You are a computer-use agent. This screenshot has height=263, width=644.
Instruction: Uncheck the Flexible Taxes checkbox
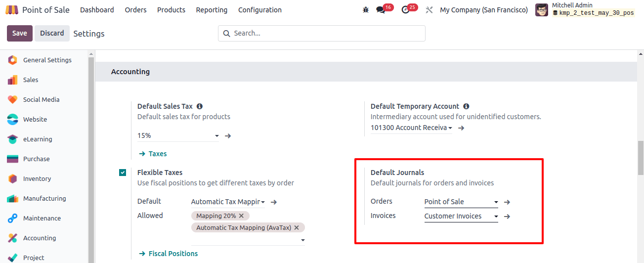coord(123,173)
